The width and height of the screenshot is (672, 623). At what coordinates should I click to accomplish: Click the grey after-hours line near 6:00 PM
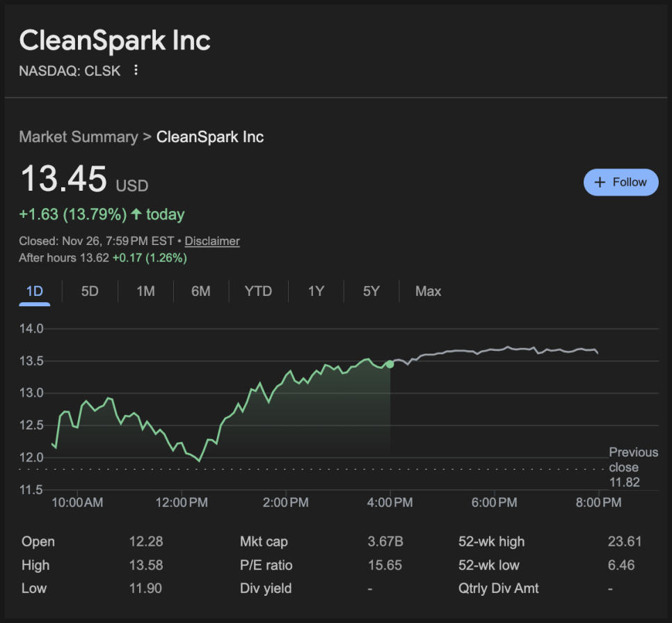tap(494, 349)
